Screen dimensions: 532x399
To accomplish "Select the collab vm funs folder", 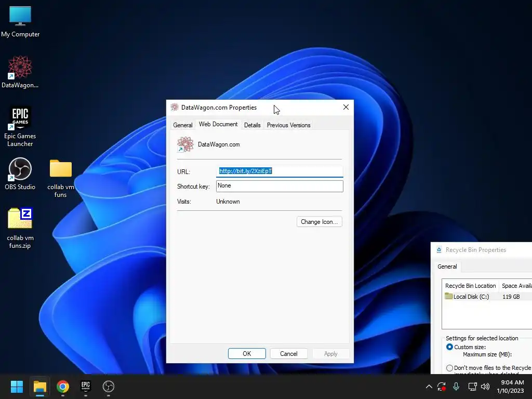I will pyautogui.click(x=61, y=178).
